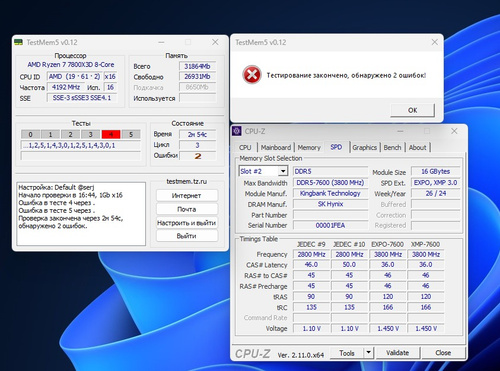Viewport: 500px width, 371px height.
Task: Click the CPU ID value AMD (19·61·2)
Action: tap(74, 77)
